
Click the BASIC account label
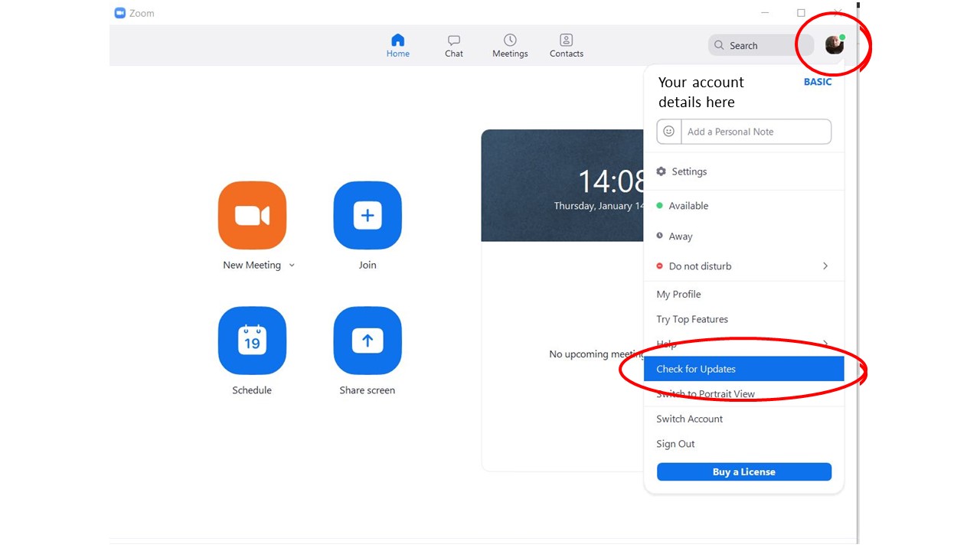(818, 82)
